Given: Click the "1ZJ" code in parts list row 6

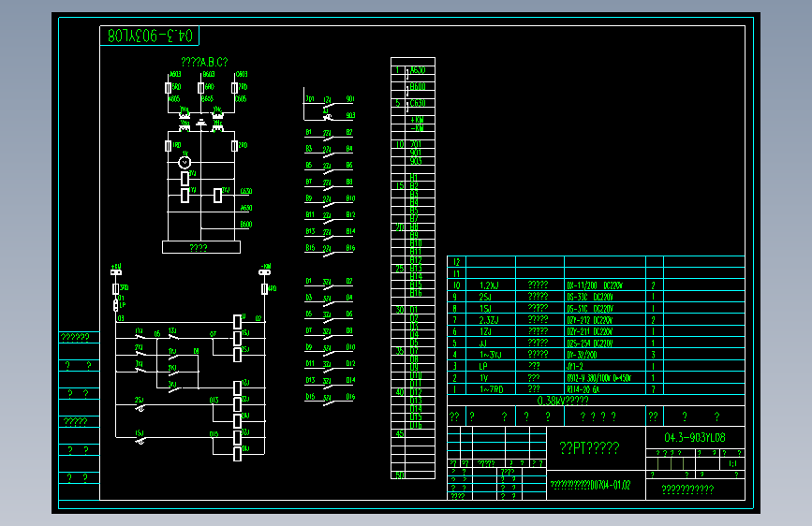Looking at the screenshot, I should pyautogui.click(x=485, y=331).
